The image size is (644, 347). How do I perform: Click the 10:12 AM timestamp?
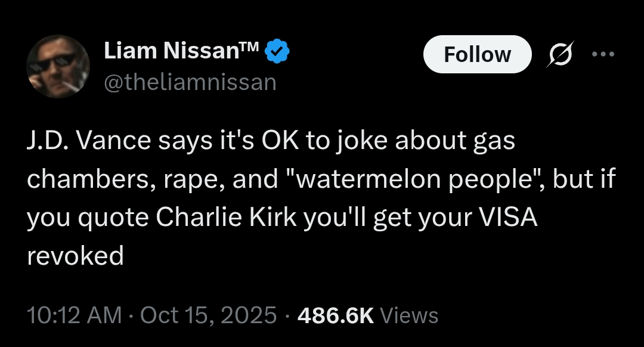coord(75,315)
